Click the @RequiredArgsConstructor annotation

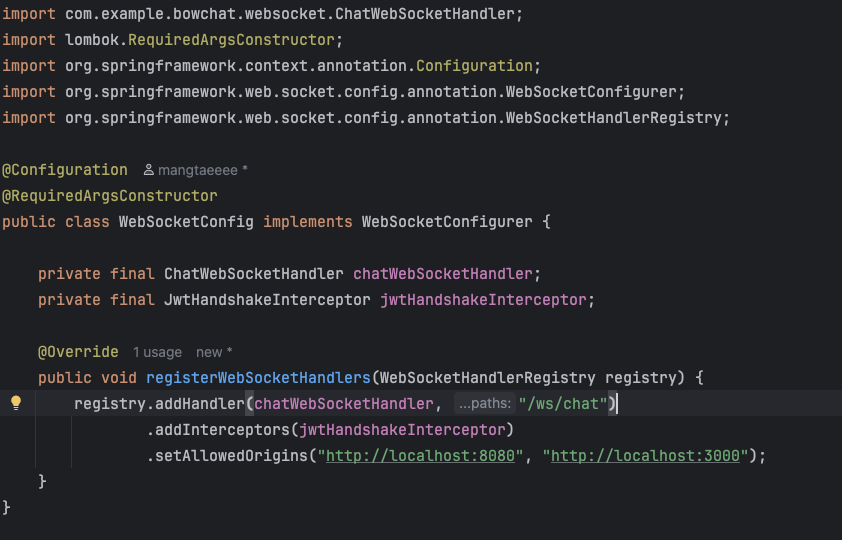(x=110, y=196)
